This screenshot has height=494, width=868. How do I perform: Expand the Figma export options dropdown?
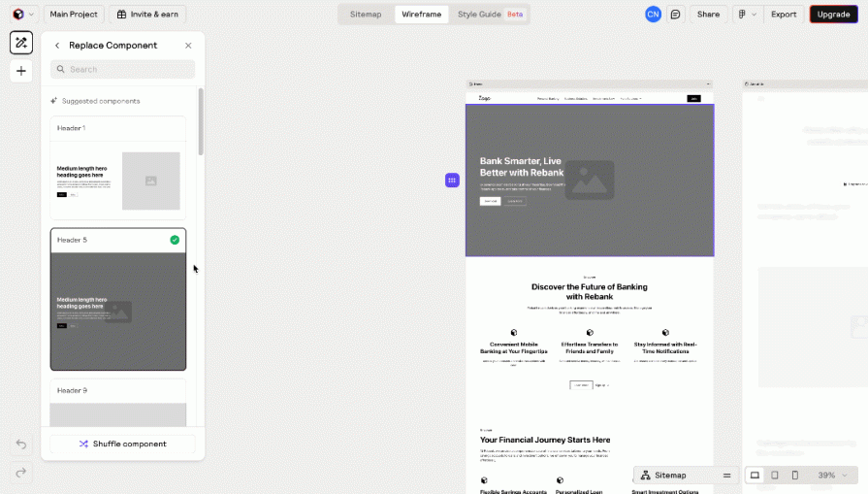pyautogui.click(x=746, y=15)
